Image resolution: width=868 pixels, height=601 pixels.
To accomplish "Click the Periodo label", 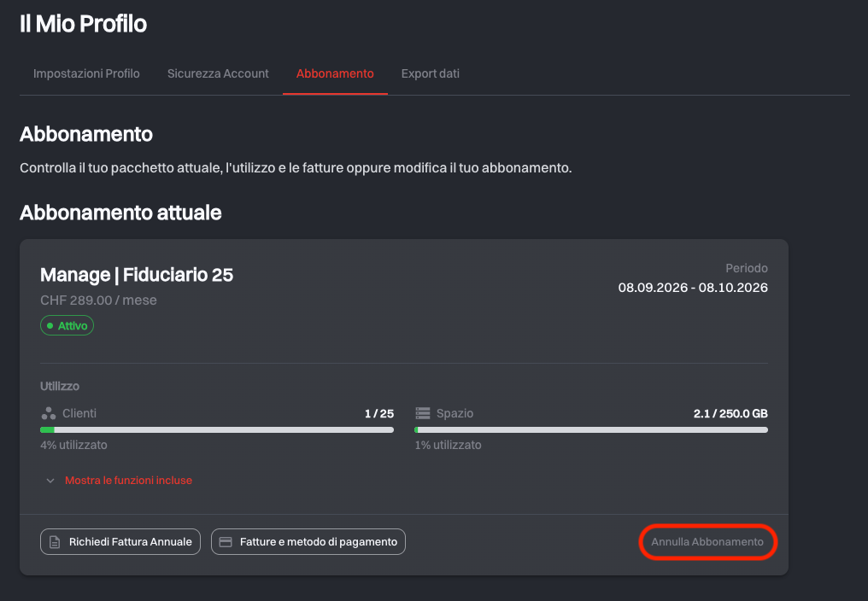I will pos(747,268).
